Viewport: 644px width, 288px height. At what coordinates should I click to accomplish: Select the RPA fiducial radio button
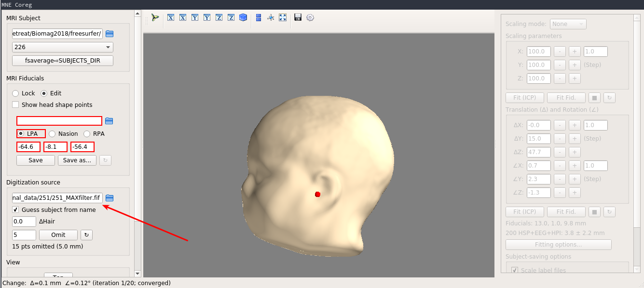point(87,134)
